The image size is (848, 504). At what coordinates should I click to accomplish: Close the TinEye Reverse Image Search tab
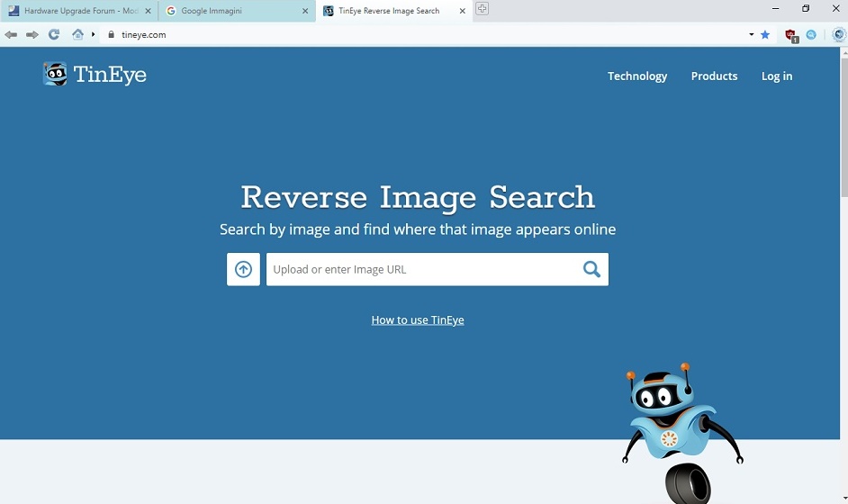pyautogui.click(x=463, y=11)
